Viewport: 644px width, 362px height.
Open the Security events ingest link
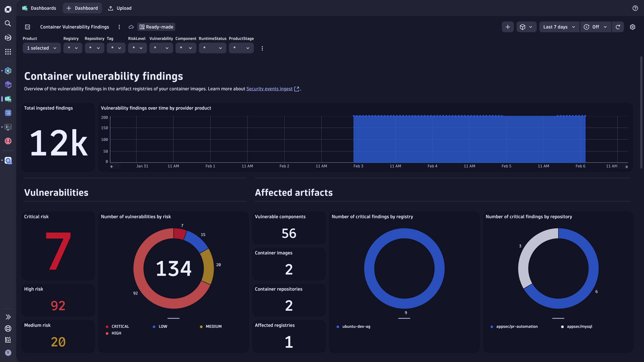[269, 89]
